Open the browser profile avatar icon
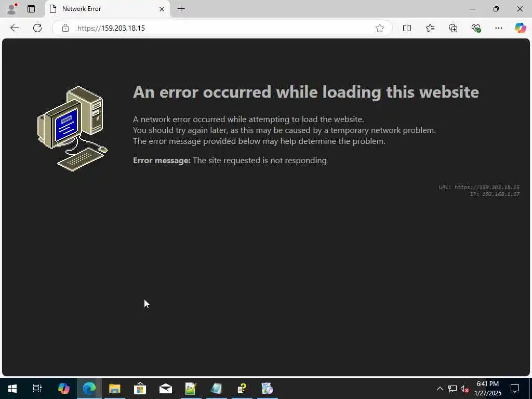Screen dimensions: 532x399 12,9
